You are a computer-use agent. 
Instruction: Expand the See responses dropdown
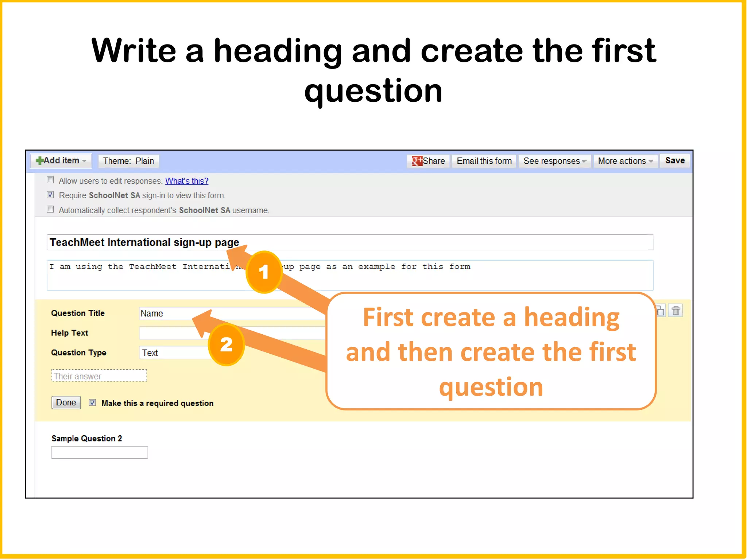(x=554, y=161)
